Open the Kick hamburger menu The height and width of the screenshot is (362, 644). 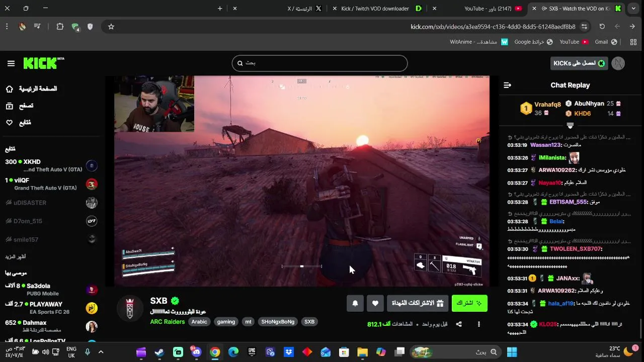tap(11, 63)
